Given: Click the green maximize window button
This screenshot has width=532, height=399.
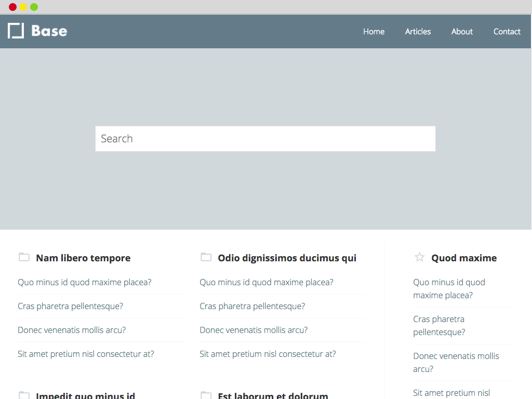Looking at the screenshot, I should 34,7.
